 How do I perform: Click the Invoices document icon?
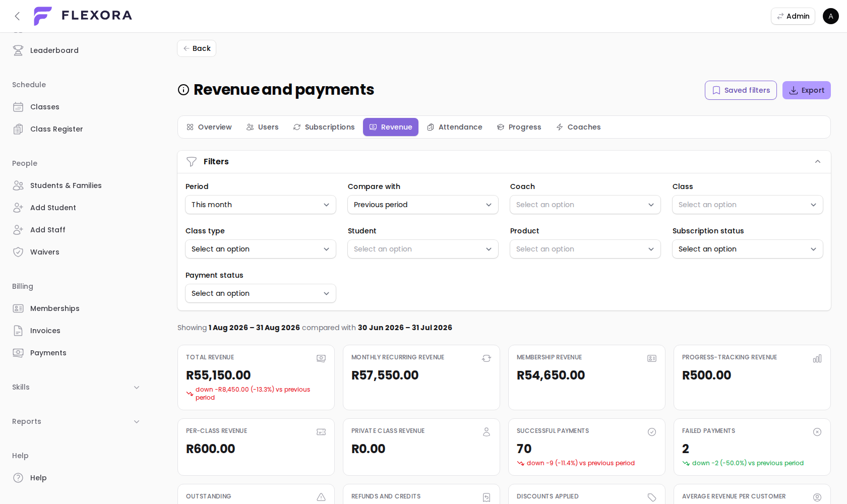pyautogui.click(x=18, y=331)
